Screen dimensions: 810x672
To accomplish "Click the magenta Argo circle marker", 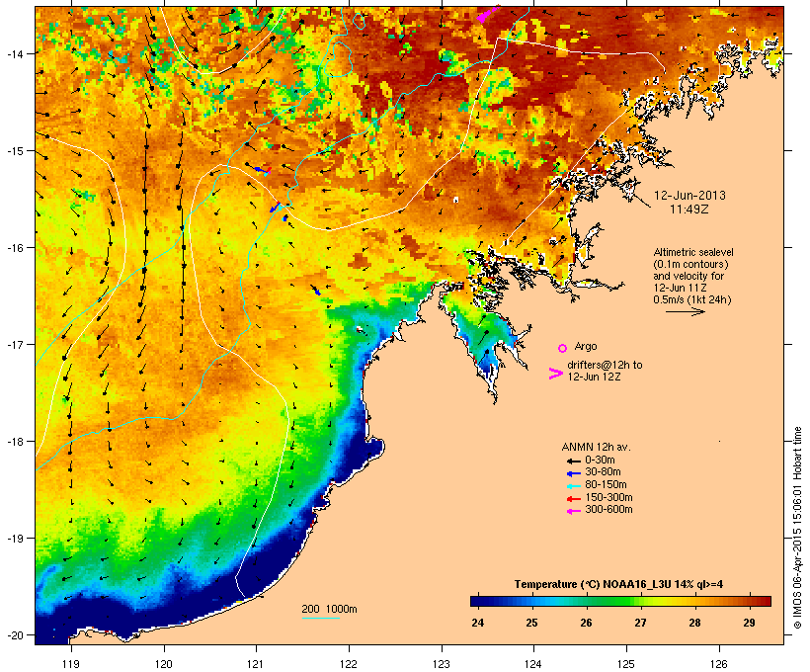I will 563,348.
